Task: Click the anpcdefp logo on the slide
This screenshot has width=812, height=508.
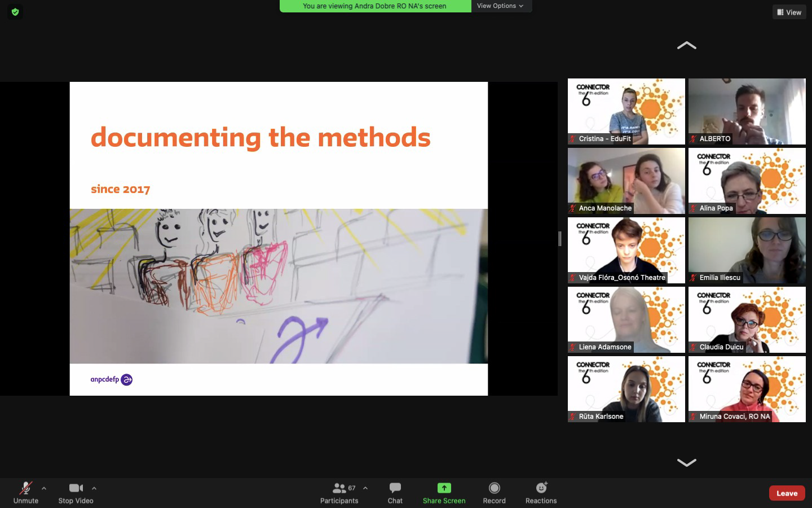Action: click(x=112, y=380)
